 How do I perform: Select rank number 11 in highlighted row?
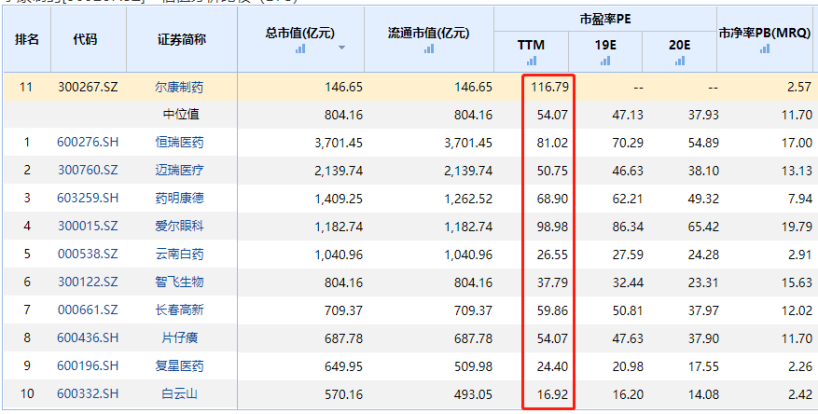[26, 87]
